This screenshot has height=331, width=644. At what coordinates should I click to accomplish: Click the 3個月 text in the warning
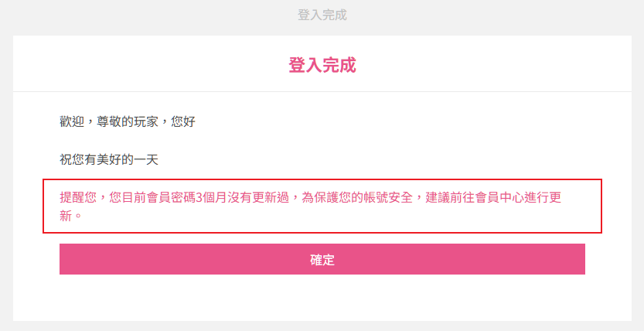tap(212, 197)
